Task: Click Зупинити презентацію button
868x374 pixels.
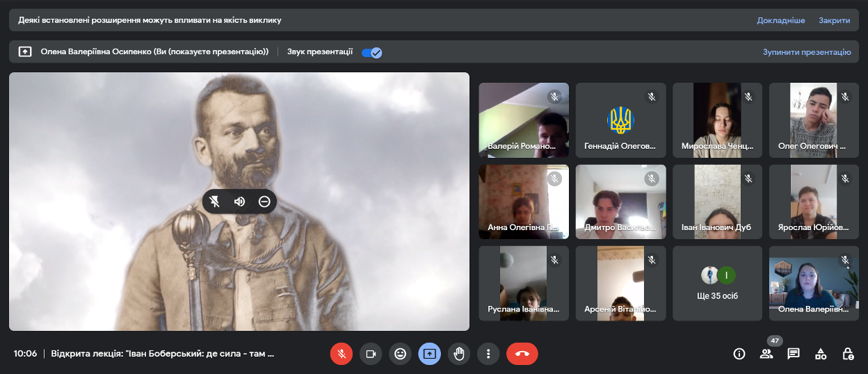Action: coord(806,52)
